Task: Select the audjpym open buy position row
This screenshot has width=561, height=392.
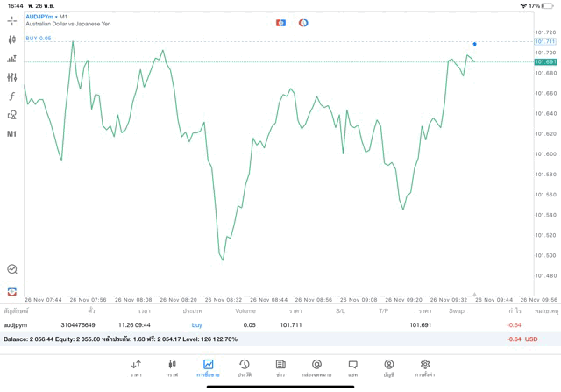Action: click(x=263, y=324)
